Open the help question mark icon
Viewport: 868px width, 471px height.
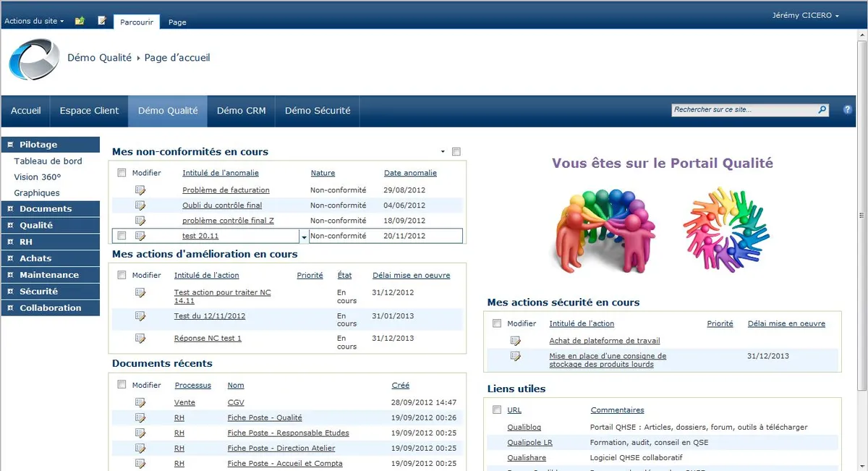848,110
